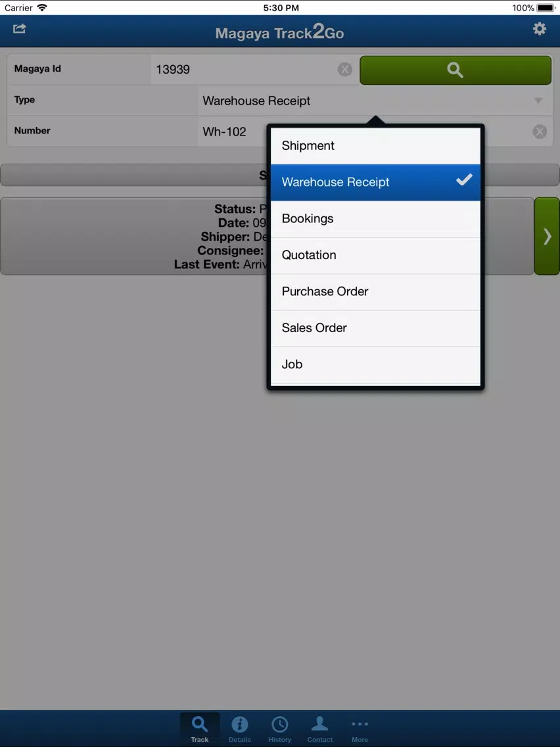The image size is (560, 747).
Task: Pick Sales Order option
Action: (375, 328)
